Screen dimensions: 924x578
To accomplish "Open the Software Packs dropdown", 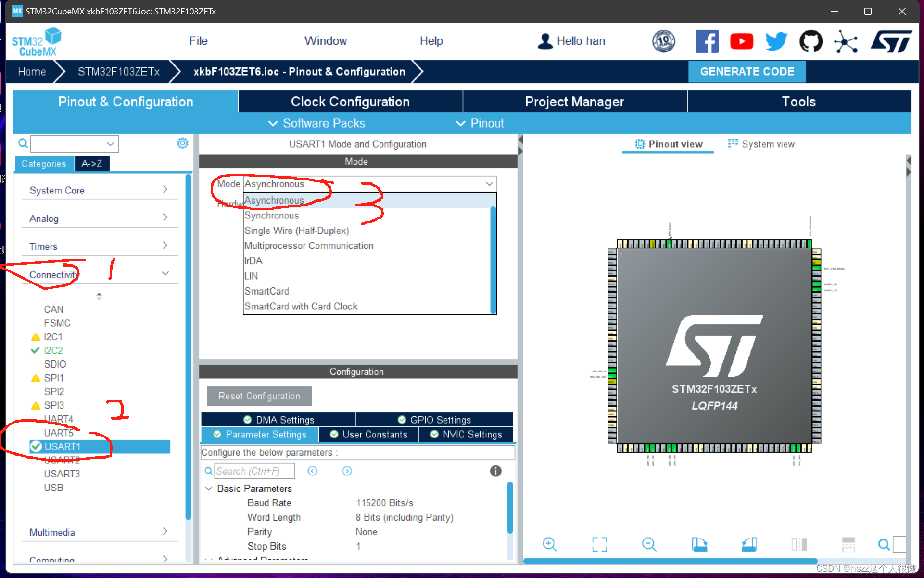I will click(x=316, y=123).
